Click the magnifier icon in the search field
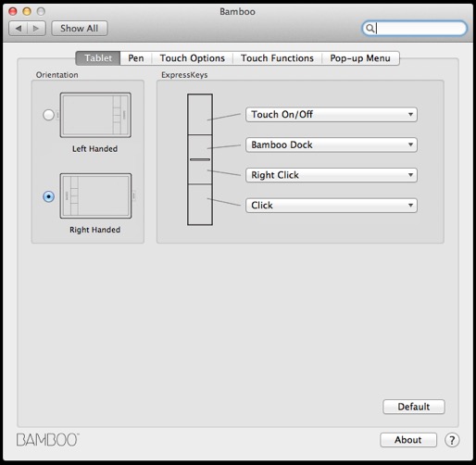Screen dimensions: 476x465 [370, 29]
